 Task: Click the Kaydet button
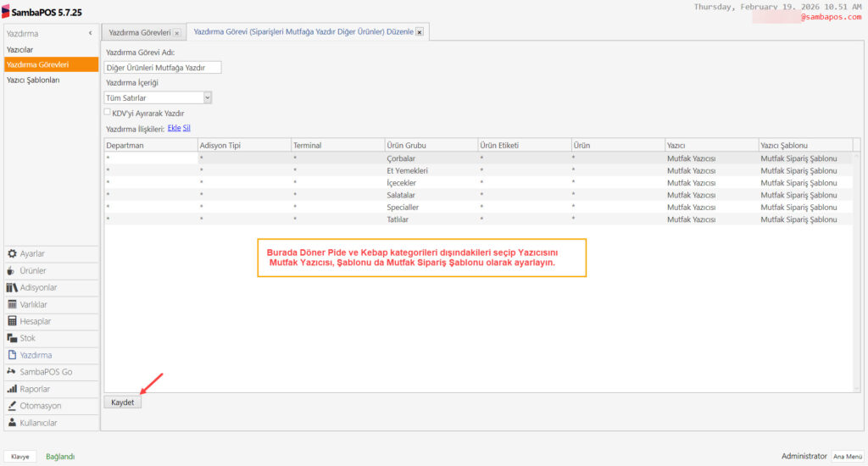pyautogui.click(x=123, y=402)
